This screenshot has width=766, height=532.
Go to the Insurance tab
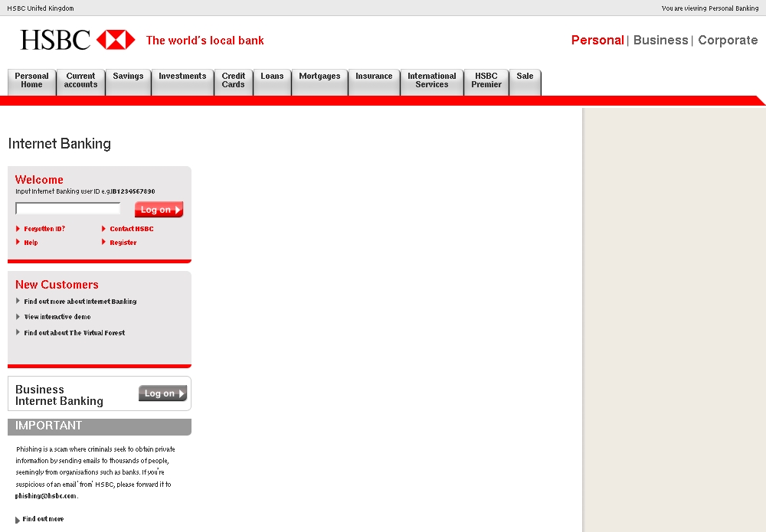375,82
